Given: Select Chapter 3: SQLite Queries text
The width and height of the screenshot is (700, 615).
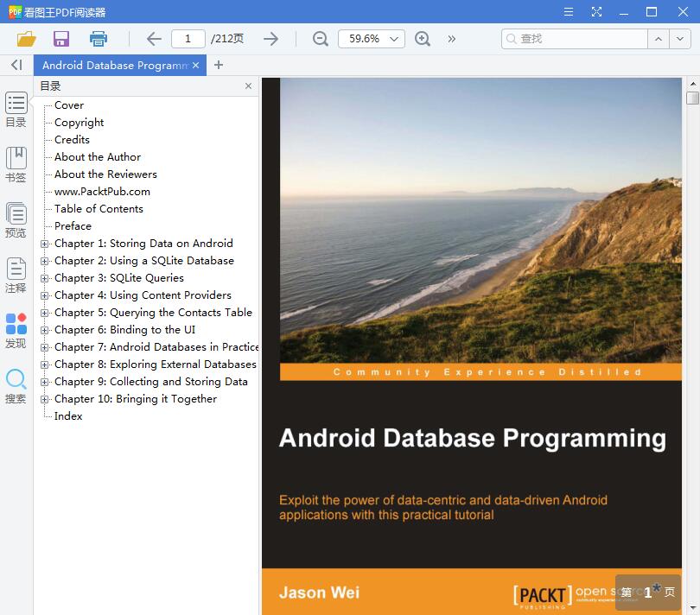Looking at the screenshot, I should pyautogui.click(x=119, y=278).
